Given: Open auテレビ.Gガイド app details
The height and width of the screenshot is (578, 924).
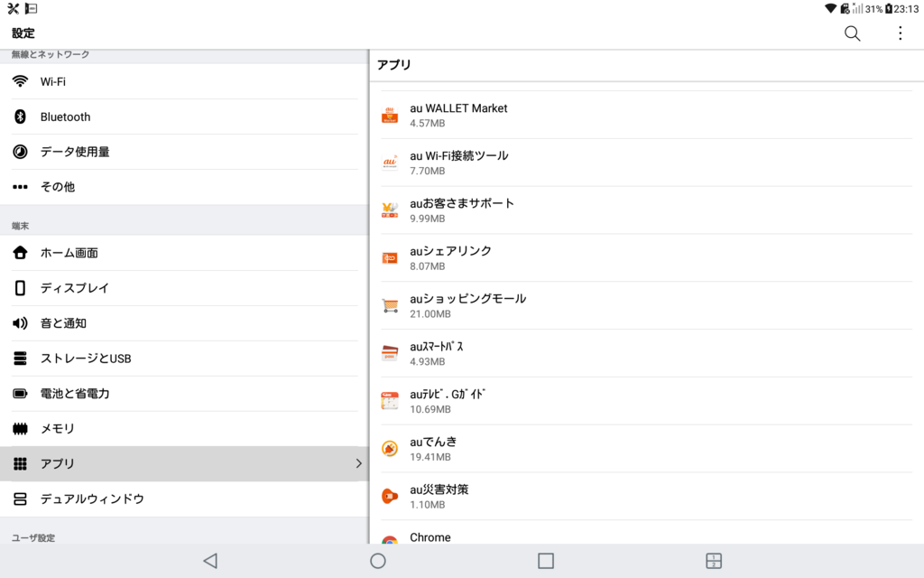Looking at the screenshot, I should coord(646,401).
